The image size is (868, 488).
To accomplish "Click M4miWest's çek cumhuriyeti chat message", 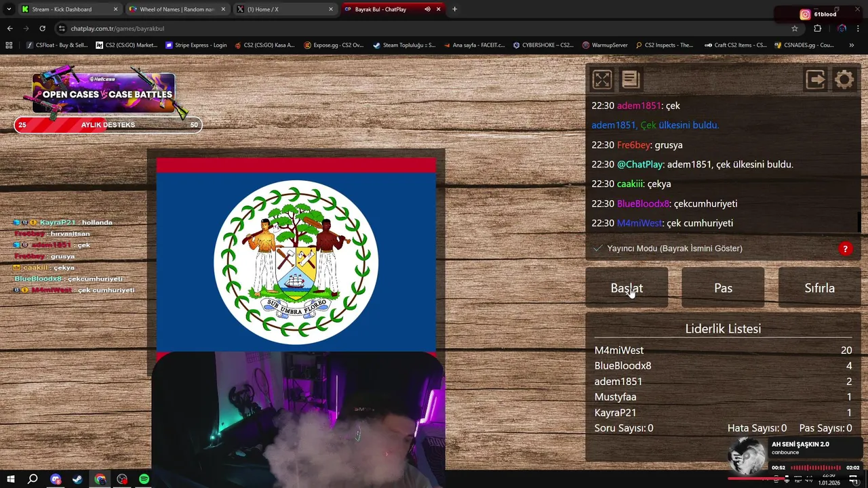I will pyautogui.click(x=663, y=223).
